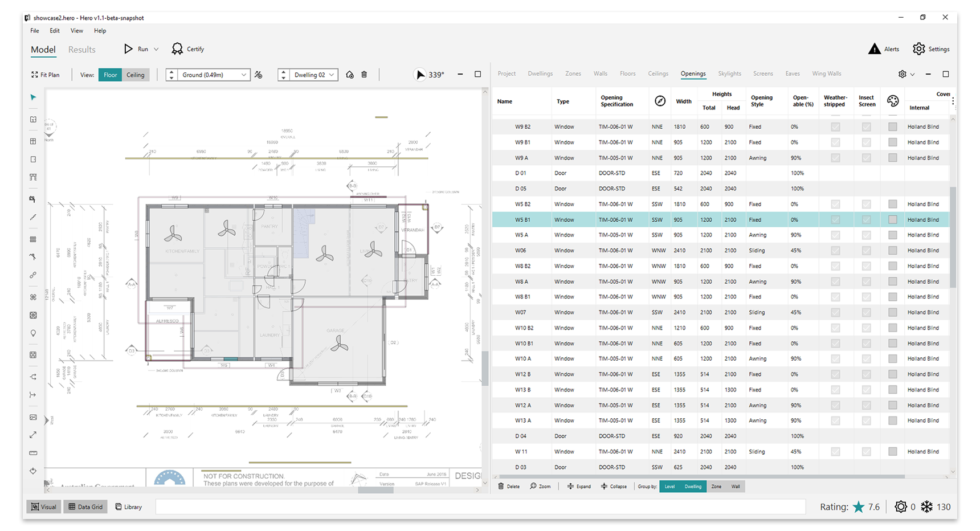Switch to the Skylights tab
This screenshot has height=531, width=980.
click(x=730, y=73)
